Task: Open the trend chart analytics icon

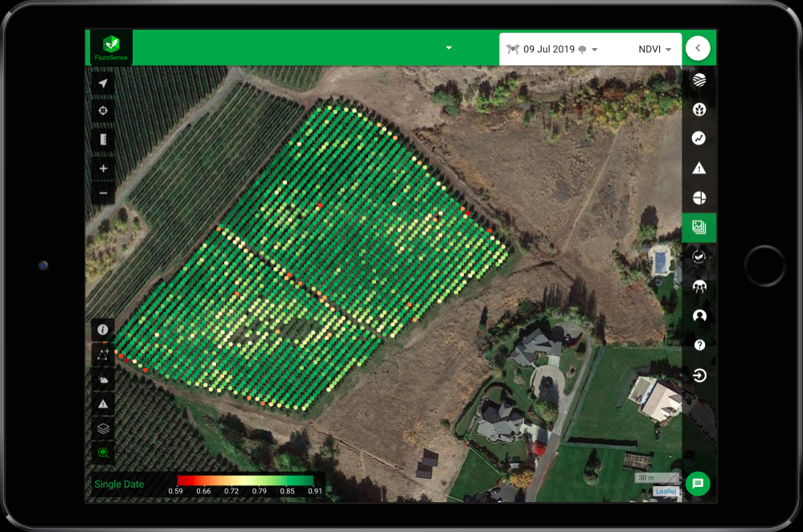Action: pyautogui.click(x=699, y=138)
